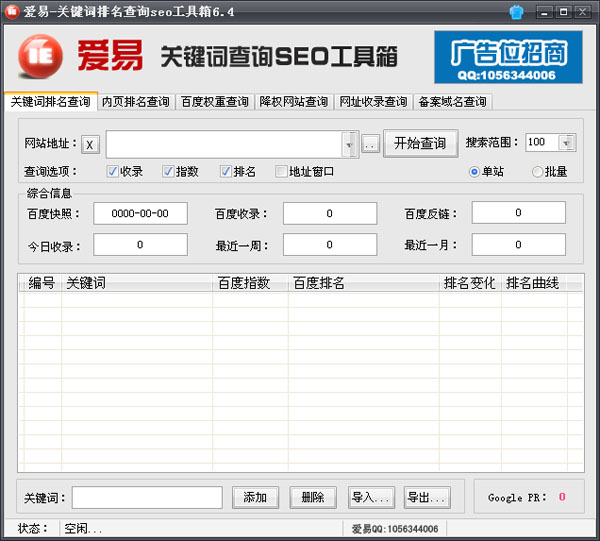This screenshot has height=541, width=600.
Task: Import keywords via 导入... button
Action: click(371, 497)
